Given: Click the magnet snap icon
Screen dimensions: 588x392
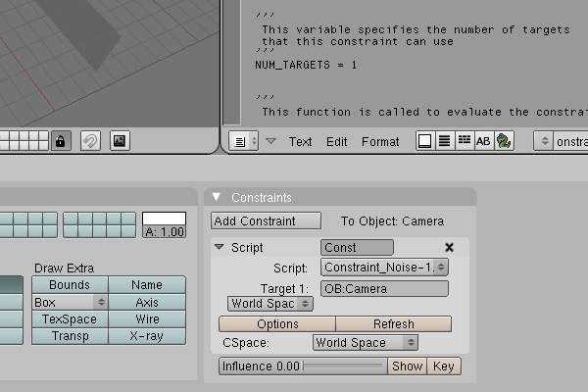Looking at the screenshot, I should coord(90,141).
